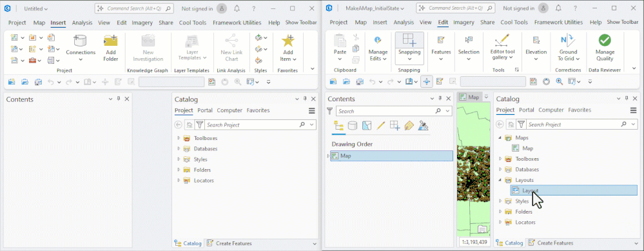Open the Manage Edits dropdown

click(378, 48)
